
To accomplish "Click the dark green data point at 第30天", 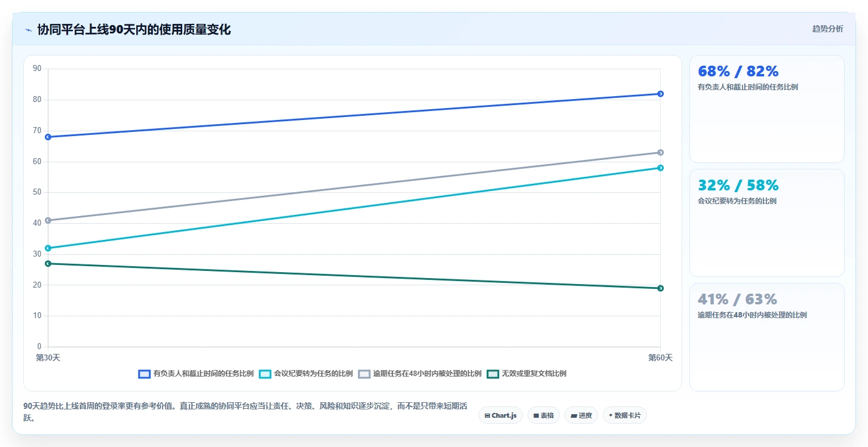I will tap(48, 263).
